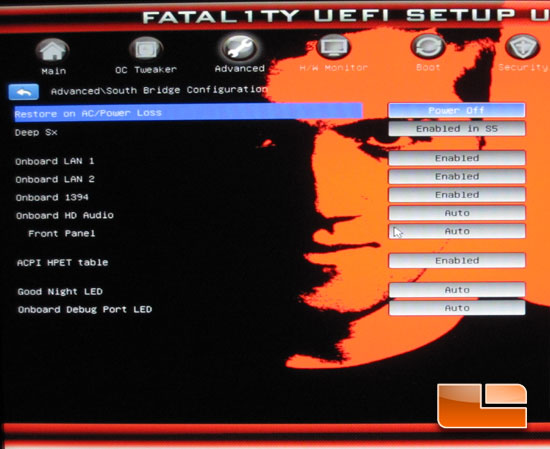Switch to the Main tab label
The width and height of the screenshot is (550, 449).
click(54, 71)
